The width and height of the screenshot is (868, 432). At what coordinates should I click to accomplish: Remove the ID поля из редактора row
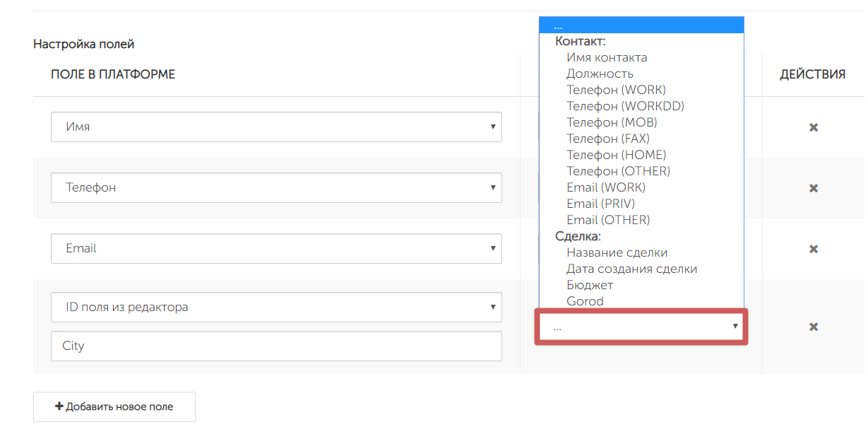coord(813,327)
